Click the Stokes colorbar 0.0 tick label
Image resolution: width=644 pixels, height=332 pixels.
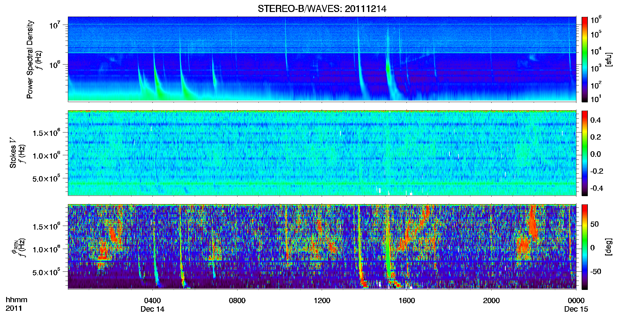[595, 154]
